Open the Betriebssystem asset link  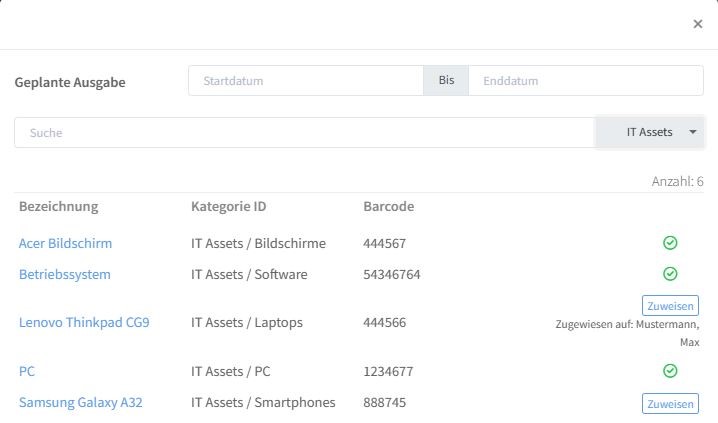(x=65, y=274)
